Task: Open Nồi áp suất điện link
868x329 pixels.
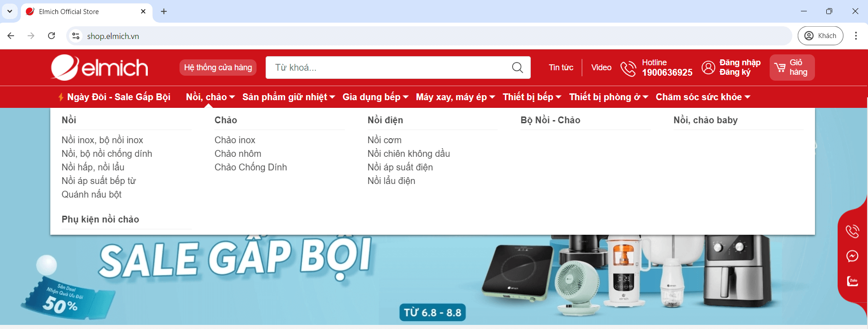Action: click(x=400, y=167)
